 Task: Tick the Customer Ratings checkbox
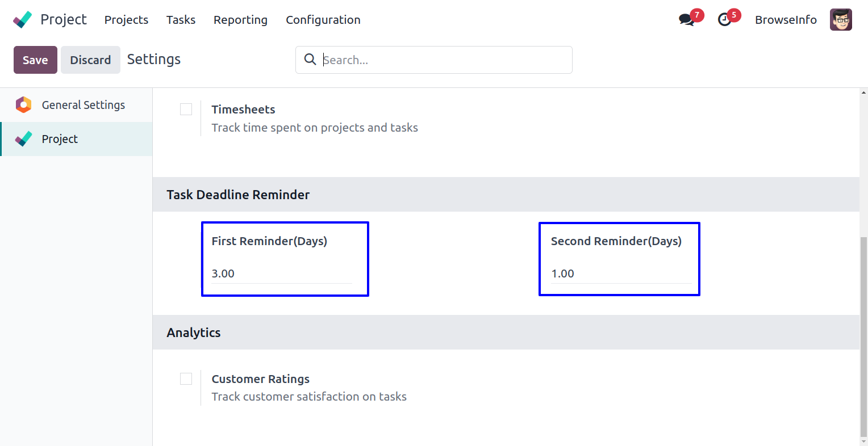(186, 378)
